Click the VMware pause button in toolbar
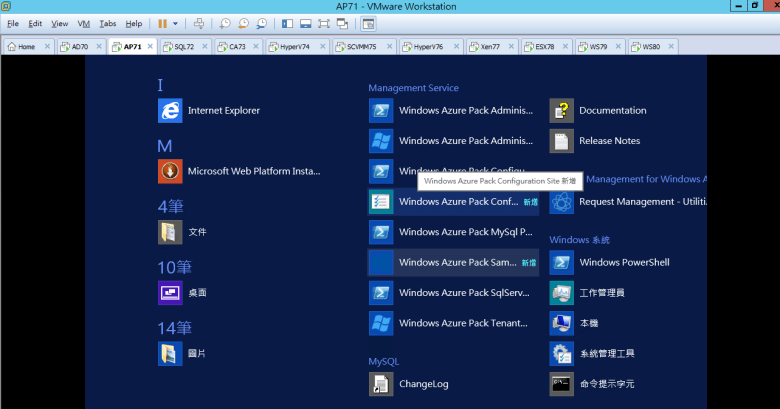Image resolution: width=780 pixels, height=409 pixels. 162,23
